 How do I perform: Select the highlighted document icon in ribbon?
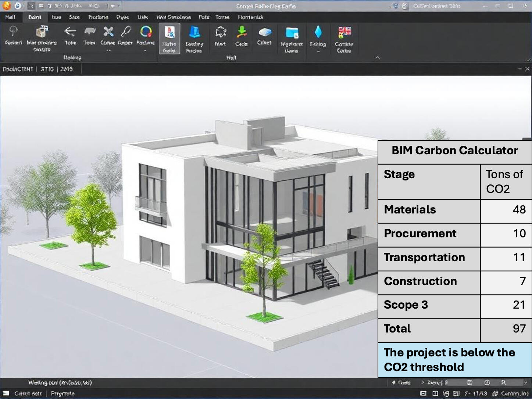[x=169, y=33]
